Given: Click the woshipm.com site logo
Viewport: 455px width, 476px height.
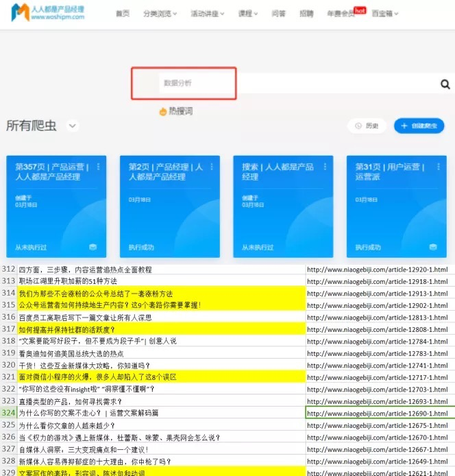Looking at the screenshot, I should [47, 12].
